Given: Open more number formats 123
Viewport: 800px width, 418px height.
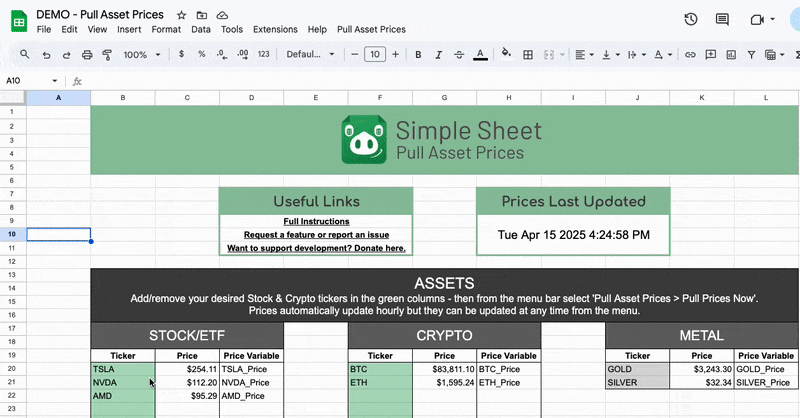Looking at the screenshot, I should (263, 54).
